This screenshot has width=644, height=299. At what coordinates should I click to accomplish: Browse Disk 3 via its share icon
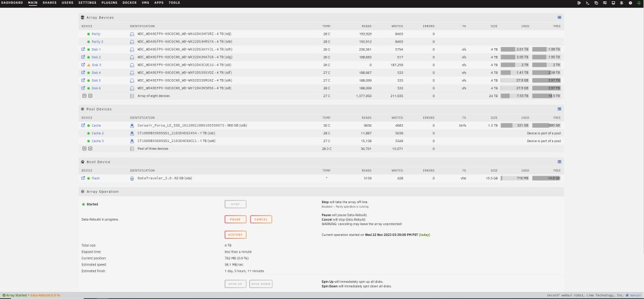pos(83,65)
